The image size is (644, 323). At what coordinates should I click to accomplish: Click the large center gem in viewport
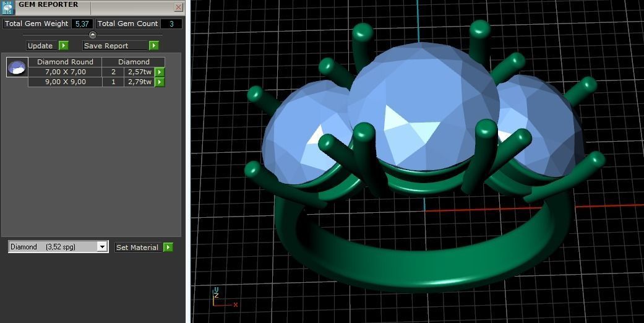coord(423,107)
